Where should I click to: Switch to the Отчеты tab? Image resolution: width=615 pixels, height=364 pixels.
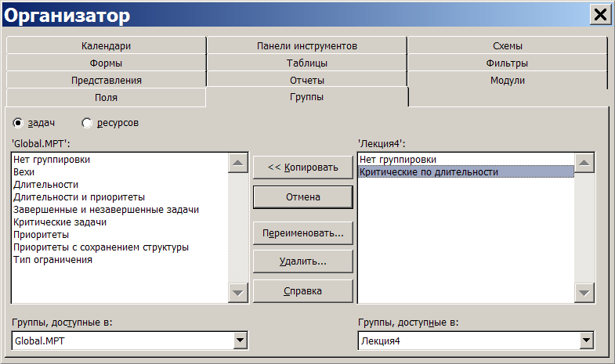coord(306,81)
